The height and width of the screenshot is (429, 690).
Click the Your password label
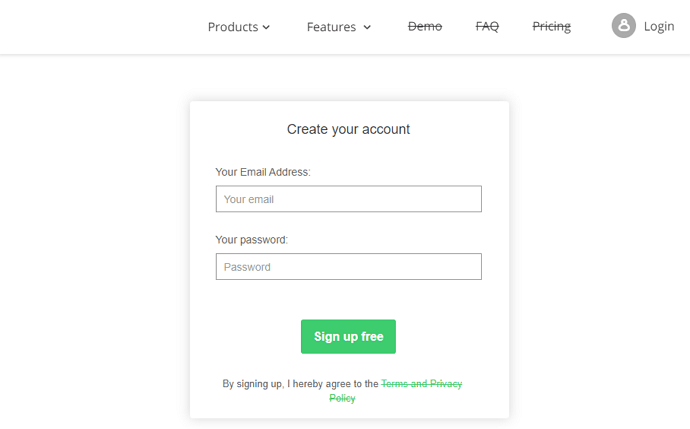pyautogui.click(x=251, y=240)
